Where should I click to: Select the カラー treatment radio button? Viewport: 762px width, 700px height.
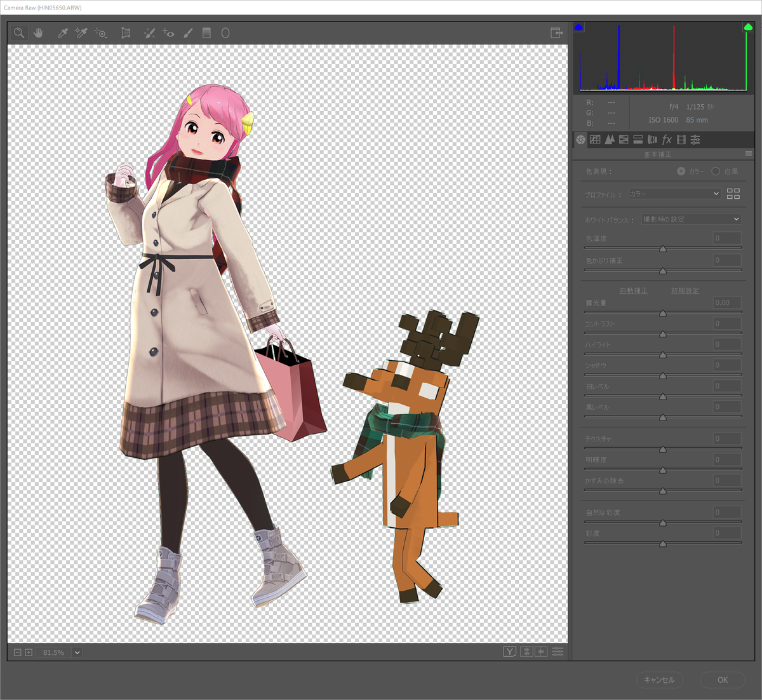[x=681, y=171]
